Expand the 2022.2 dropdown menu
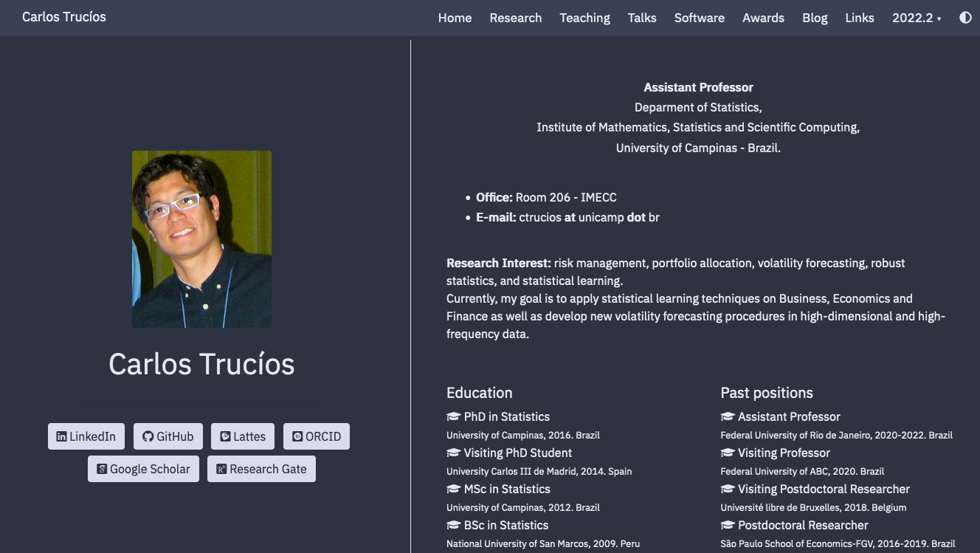 tap(917, 18)
